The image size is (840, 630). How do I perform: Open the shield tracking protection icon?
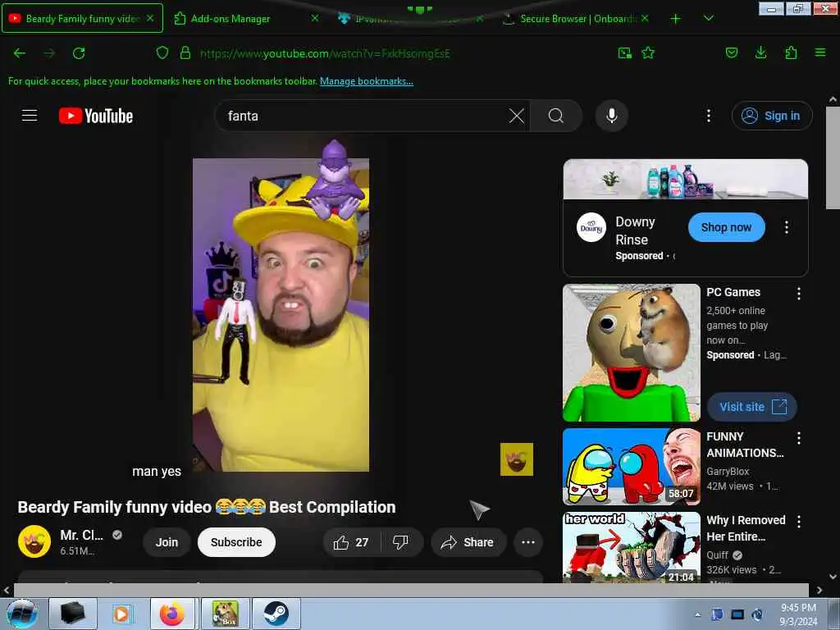(162, 52)
